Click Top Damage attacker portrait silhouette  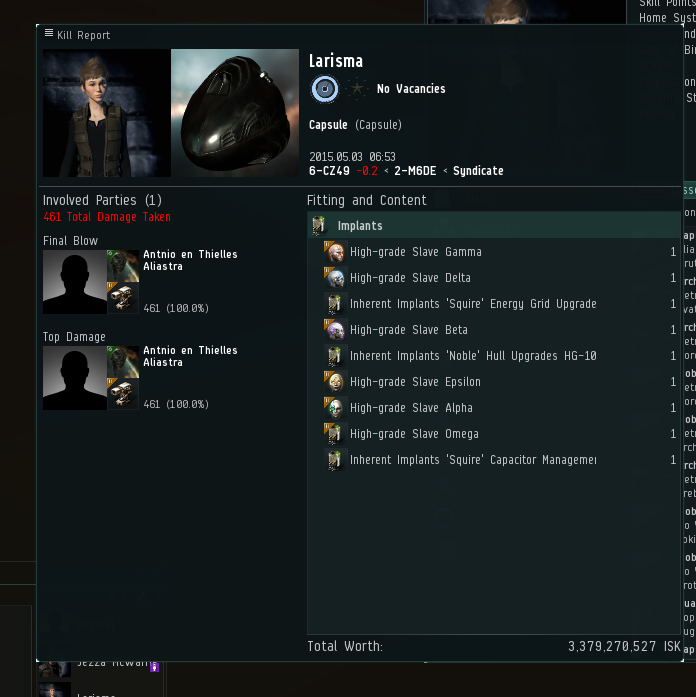tap(75, 378)
